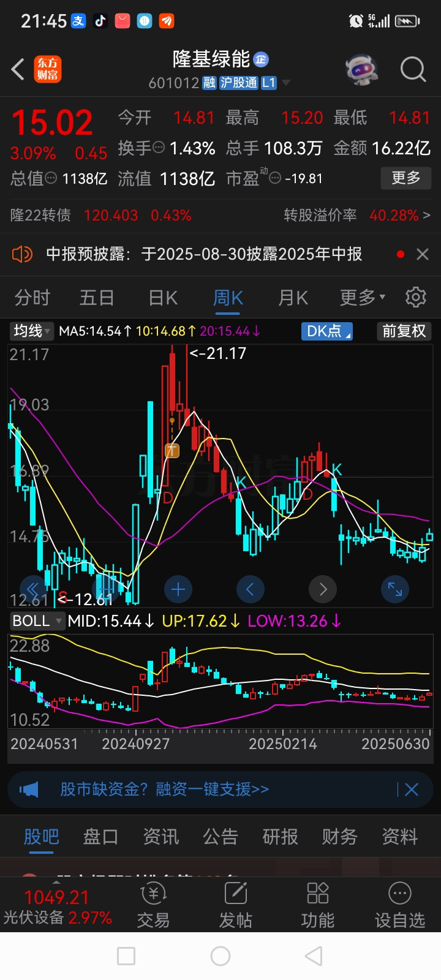The width and height of the screenshot is (441, 980).
Task: Zoom out chart with minus button
Action: tap(106, 589)
